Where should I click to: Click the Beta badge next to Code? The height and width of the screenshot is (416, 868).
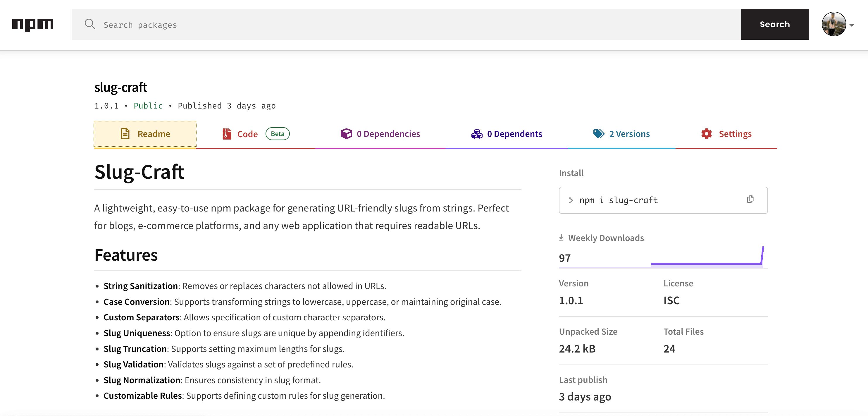click(x=277, y=134)
